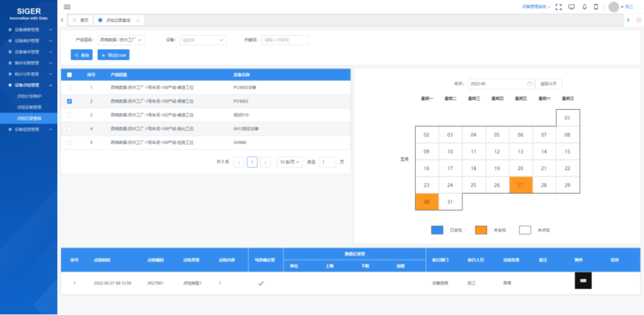This screenshot has width=644, height=315.
Task: Toggle the select-all checkbox in the table header
Action: tap(69, 75)
